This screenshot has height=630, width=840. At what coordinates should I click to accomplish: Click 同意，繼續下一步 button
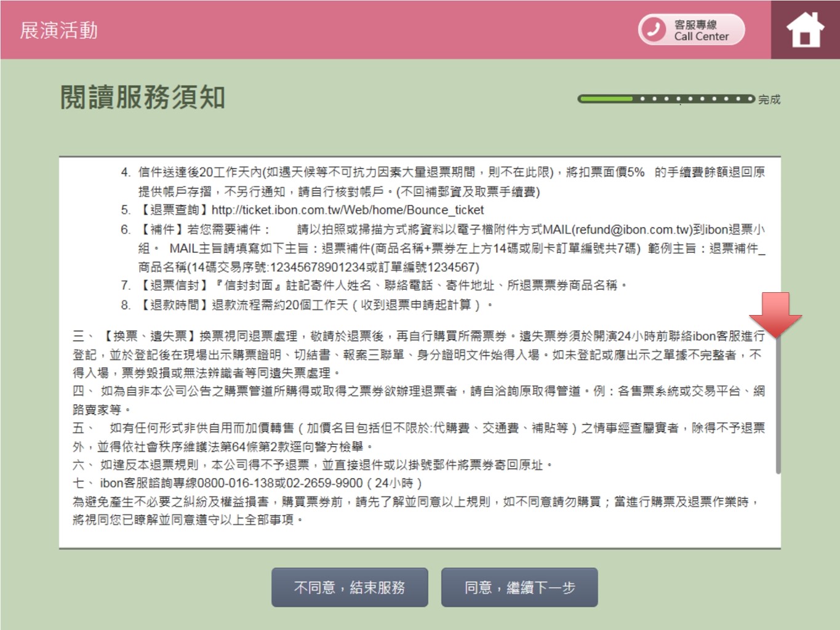click(x=519, y=588)
